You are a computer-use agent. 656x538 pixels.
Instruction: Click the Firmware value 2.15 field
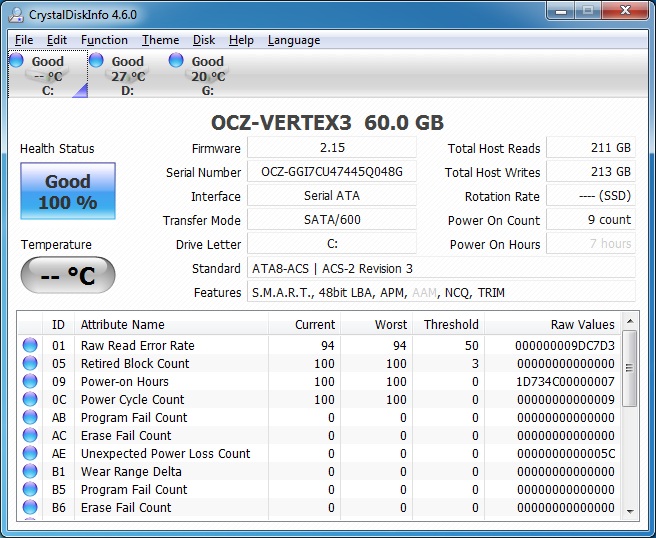[x=332, y=148]
